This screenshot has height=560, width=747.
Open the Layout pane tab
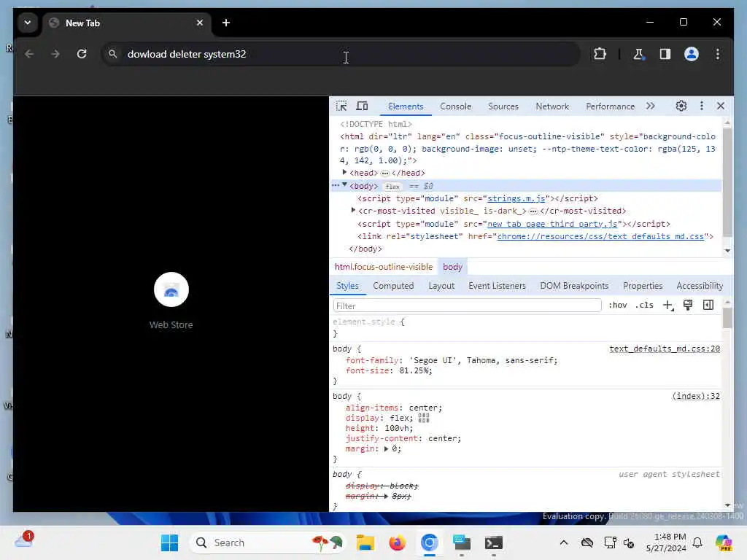point(441,286)
